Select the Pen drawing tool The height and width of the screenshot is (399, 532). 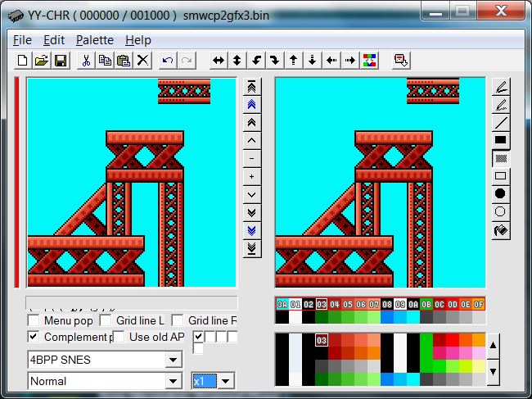click(501, 87)
